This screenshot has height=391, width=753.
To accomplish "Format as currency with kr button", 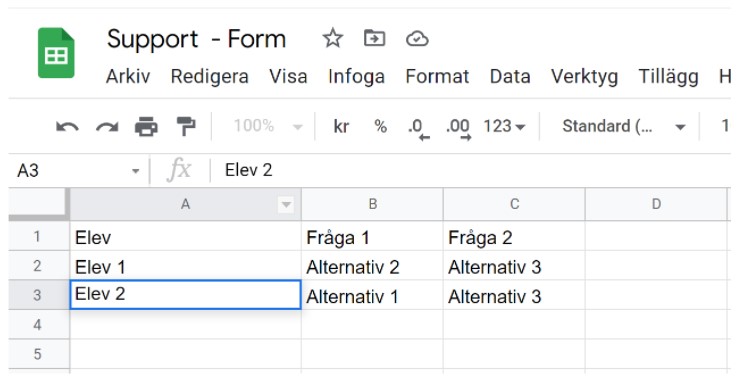I will tap(341, 126).
